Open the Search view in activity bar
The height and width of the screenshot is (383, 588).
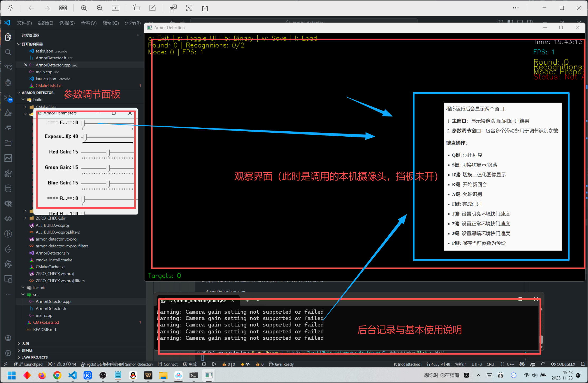pyautogui.click(x=8, y=52)
